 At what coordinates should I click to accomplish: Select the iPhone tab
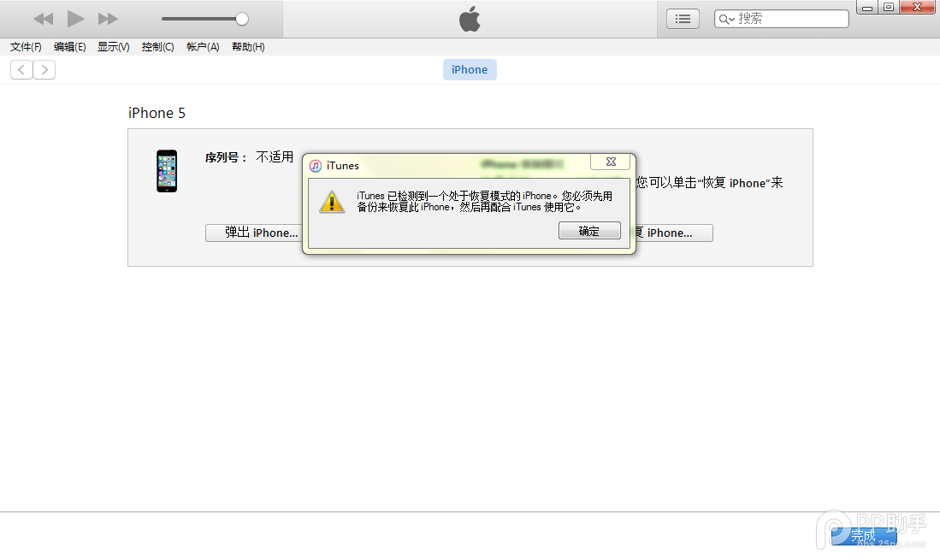point(470,69)
